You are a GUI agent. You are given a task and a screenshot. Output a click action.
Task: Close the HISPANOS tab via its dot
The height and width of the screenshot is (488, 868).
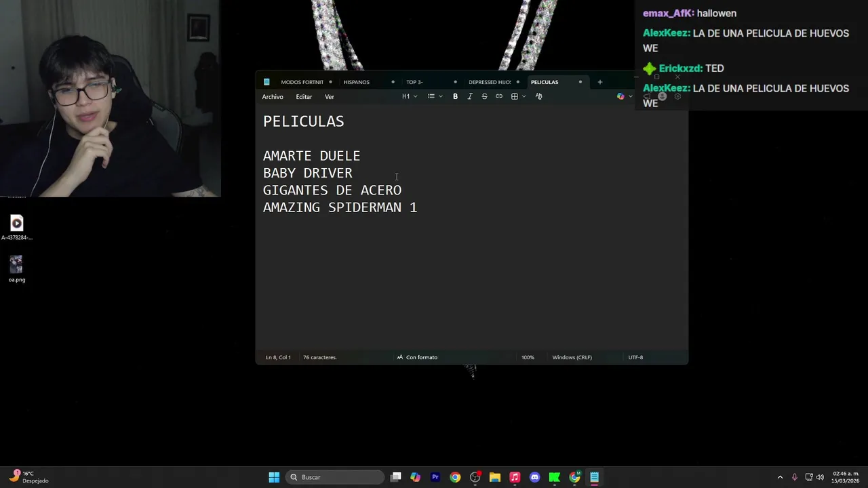[393, 82]
